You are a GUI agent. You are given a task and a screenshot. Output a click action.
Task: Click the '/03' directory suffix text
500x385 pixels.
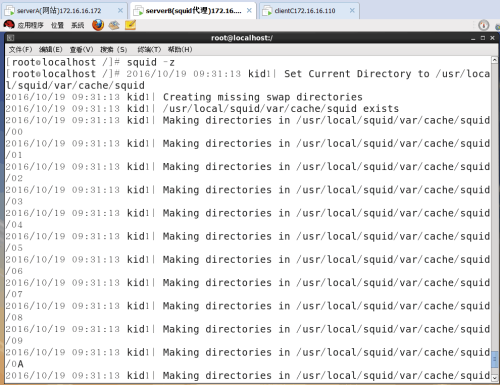click(x=14, y=201)
